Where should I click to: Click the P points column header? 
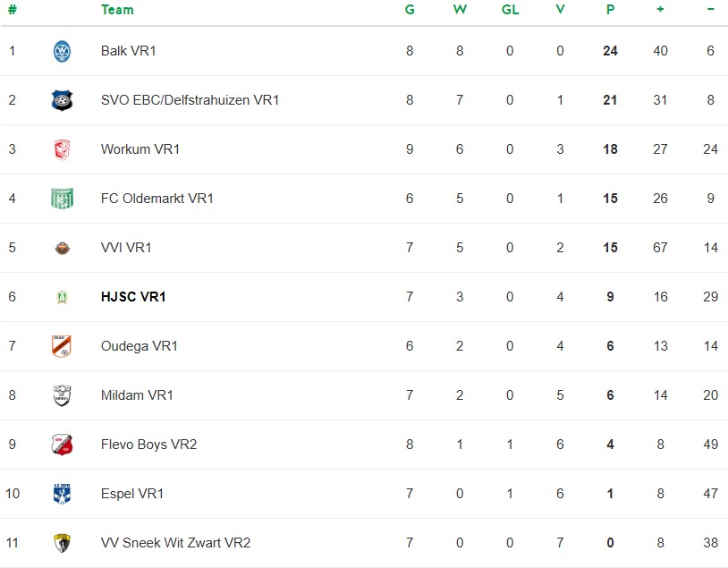(610, 10)
